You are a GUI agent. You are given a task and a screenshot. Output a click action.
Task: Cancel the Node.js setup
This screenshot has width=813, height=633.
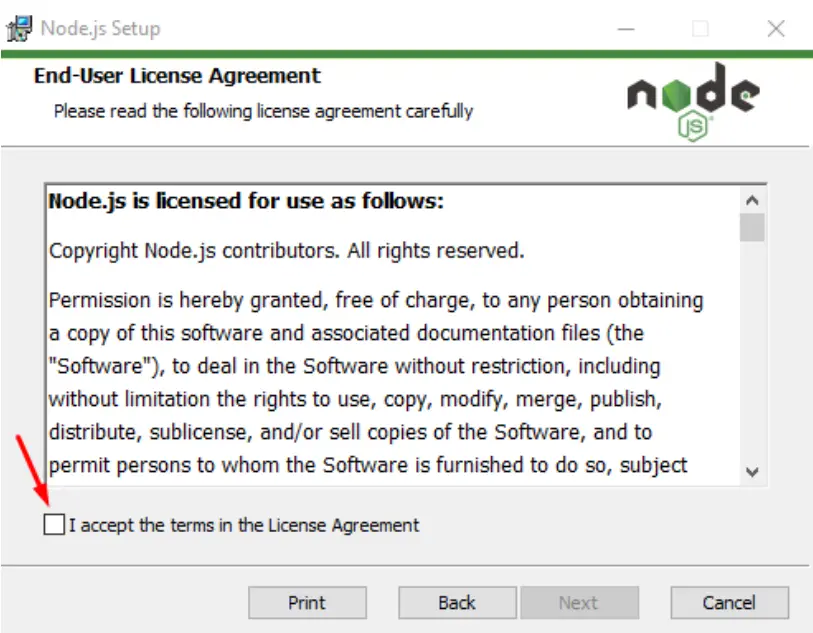point(730,602)
